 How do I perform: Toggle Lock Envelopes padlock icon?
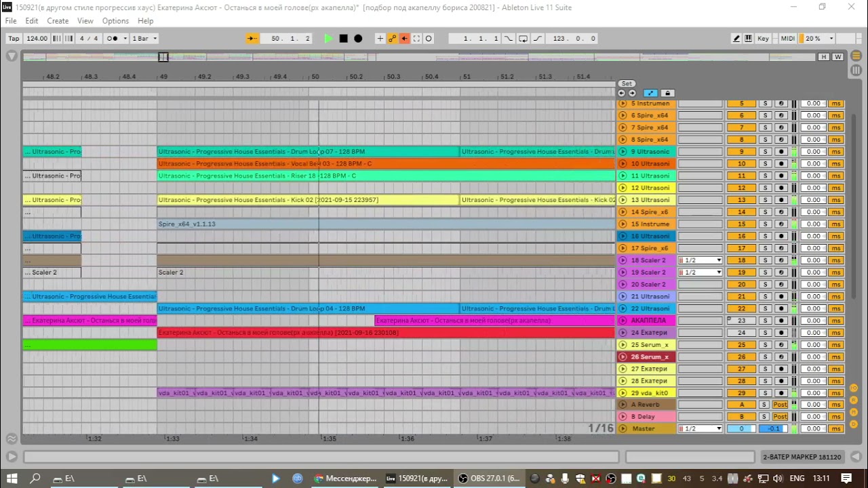(x=667, y=93)
